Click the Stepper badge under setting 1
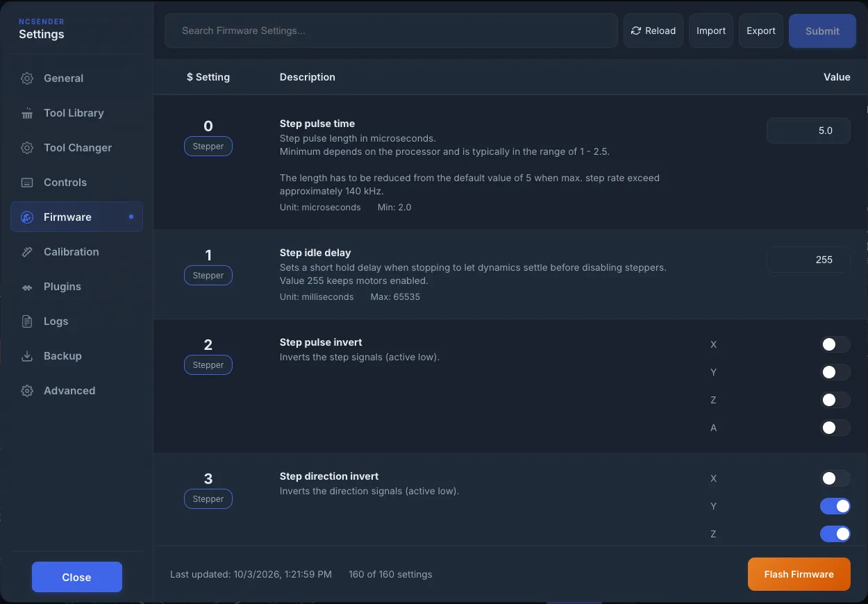868x604 pixels. pyautogui.click(x=208, y=276)
